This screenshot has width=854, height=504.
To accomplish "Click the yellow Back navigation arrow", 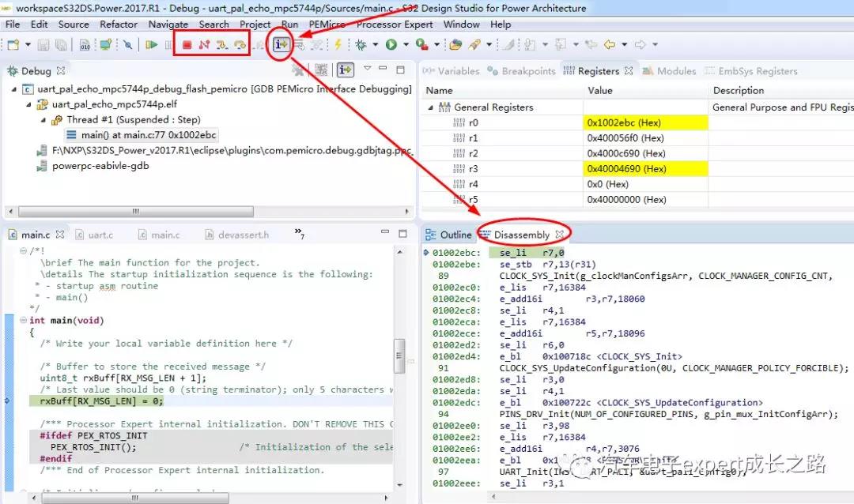I will (610, 45).
